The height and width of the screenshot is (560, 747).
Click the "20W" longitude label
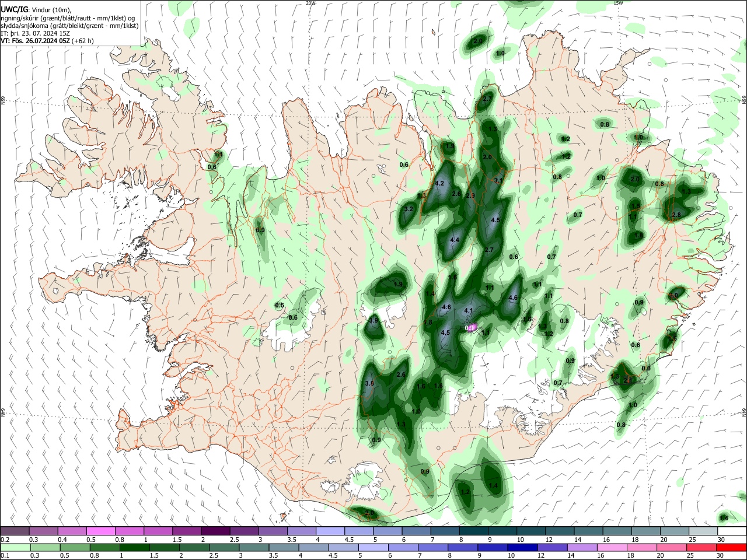coord(310,3)
